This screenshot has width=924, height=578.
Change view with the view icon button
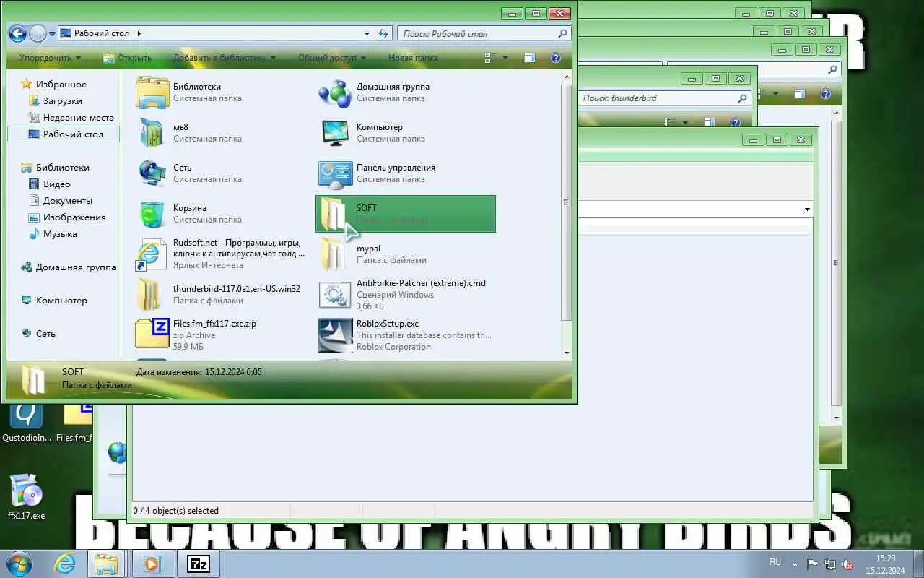pyautogui.click(x=489, y=58)
